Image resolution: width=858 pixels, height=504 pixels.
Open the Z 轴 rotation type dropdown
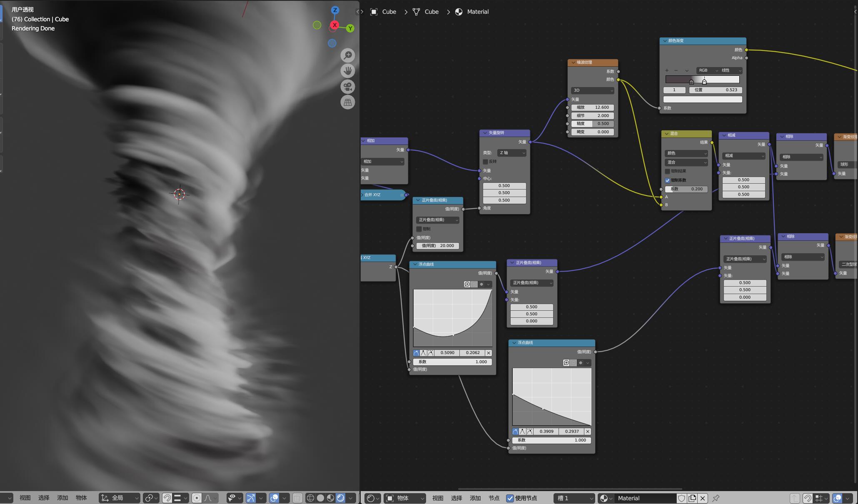512,153
